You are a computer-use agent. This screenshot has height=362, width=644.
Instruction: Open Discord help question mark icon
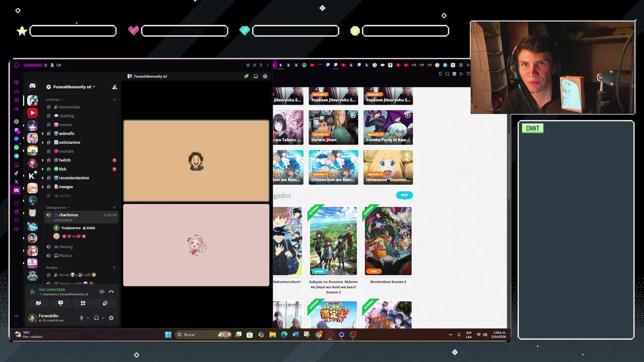(265, 76)
